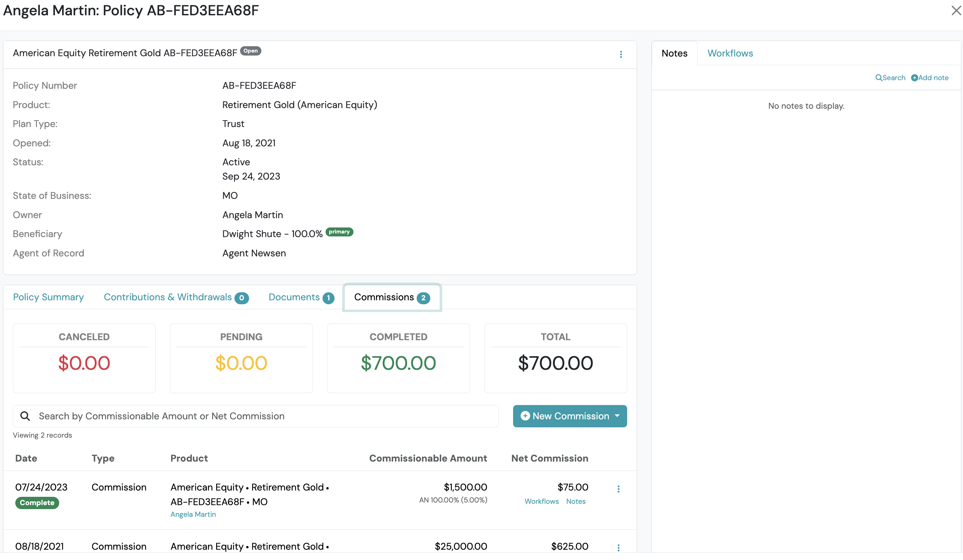Click the PENDING $0.00 summary card
Image resolution: width=963 pixels, height=560 pixels.
241,358
